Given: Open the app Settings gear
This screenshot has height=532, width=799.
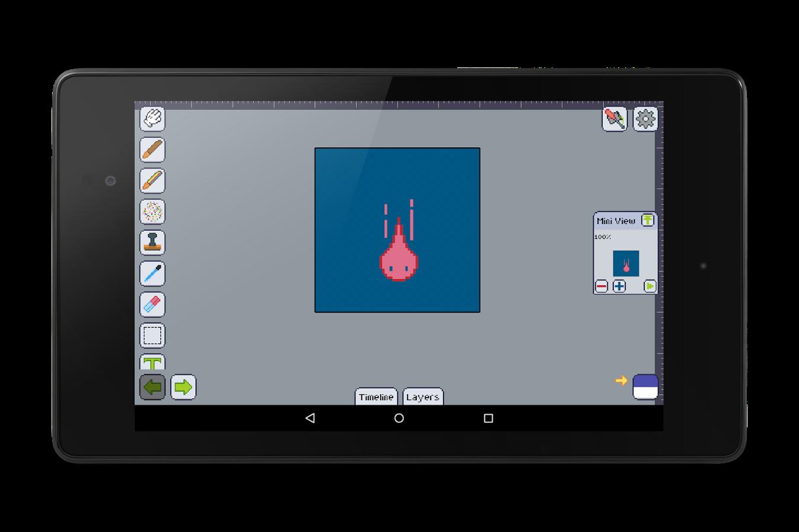Looking at the screenshot, I should (x=645, y=118).
